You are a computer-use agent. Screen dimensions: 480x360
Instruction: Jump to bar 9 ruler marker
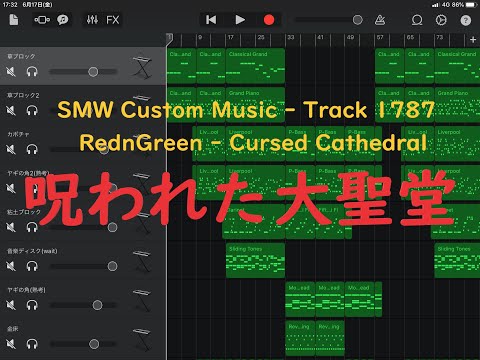(200, 37)
